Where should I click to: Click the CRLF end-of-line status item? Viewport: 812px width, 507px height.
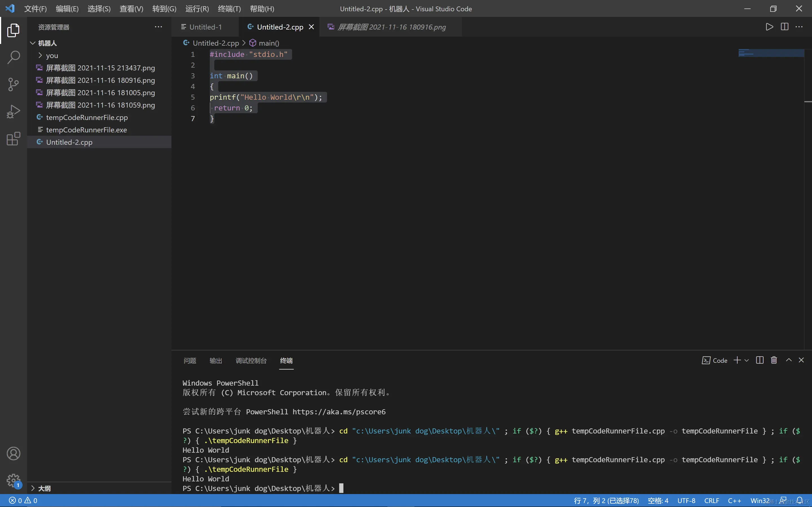point(711,501)
